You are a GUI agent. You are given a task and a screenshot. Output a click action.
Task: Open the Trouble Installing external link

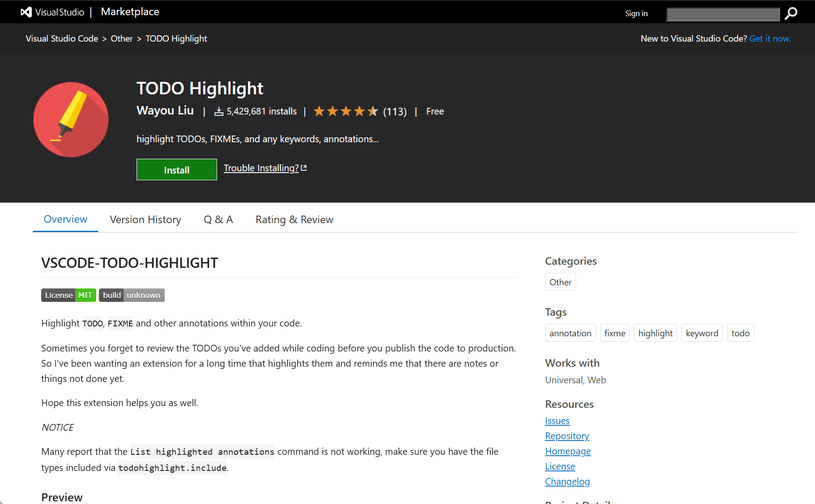coord(265,168)
